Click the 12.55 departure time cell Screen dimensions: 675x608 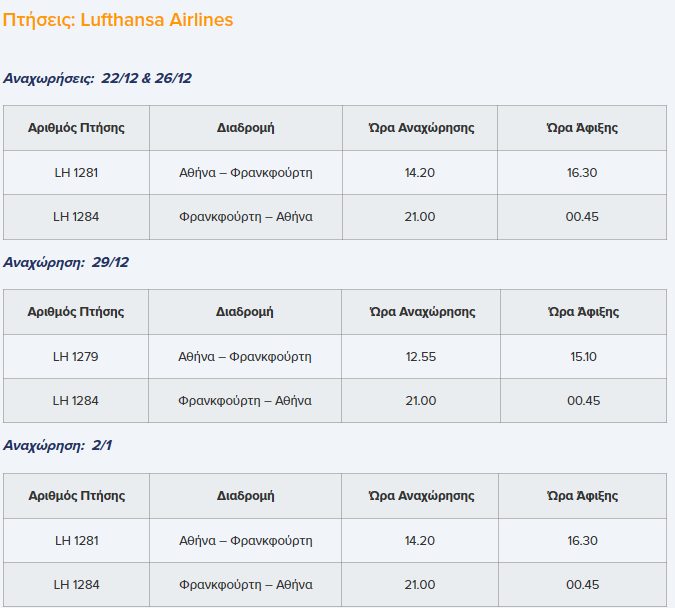pyautogui.click(x=420, y=356)
